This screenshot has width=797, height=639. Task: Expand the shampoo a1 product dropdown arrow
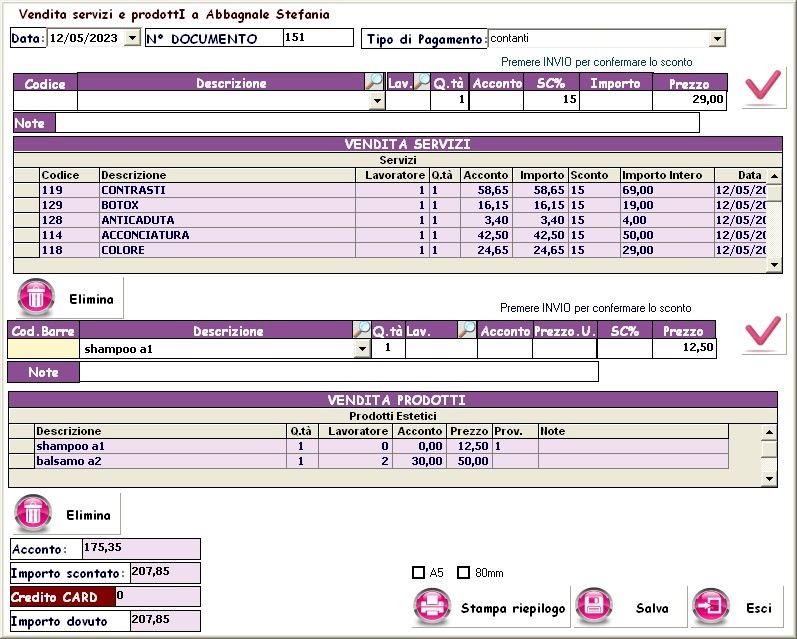pos(362,349)
